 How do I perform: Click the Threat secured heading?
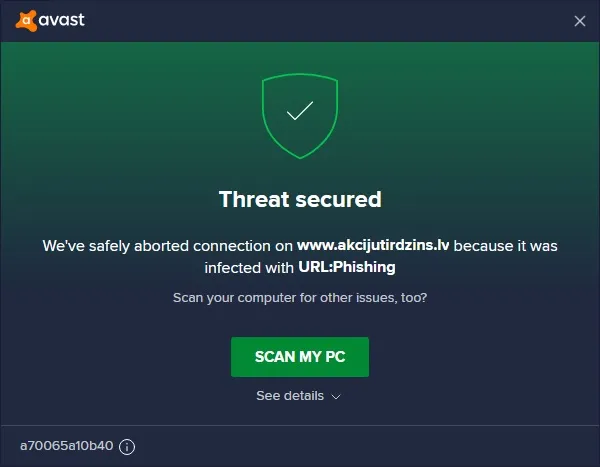(x=300, y=199)
